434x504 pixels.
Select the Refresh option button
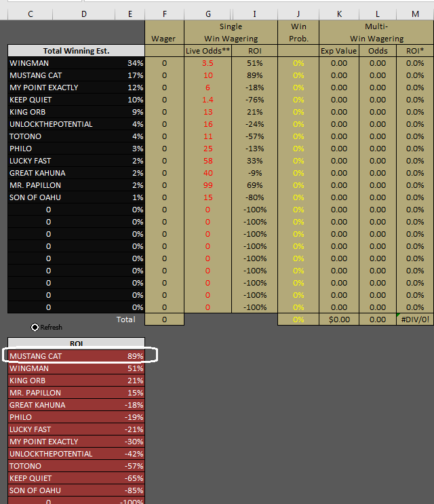click(35, 327)
